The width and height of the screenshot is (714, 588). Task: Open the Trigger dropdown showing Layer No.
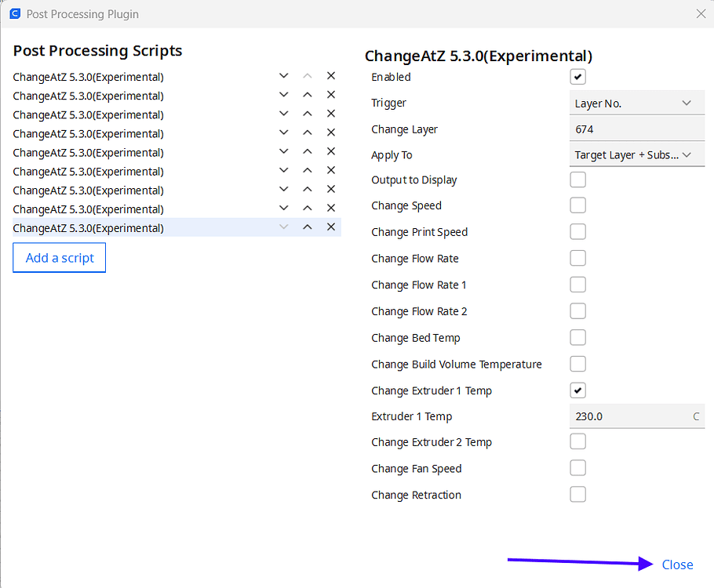(636, 103)
